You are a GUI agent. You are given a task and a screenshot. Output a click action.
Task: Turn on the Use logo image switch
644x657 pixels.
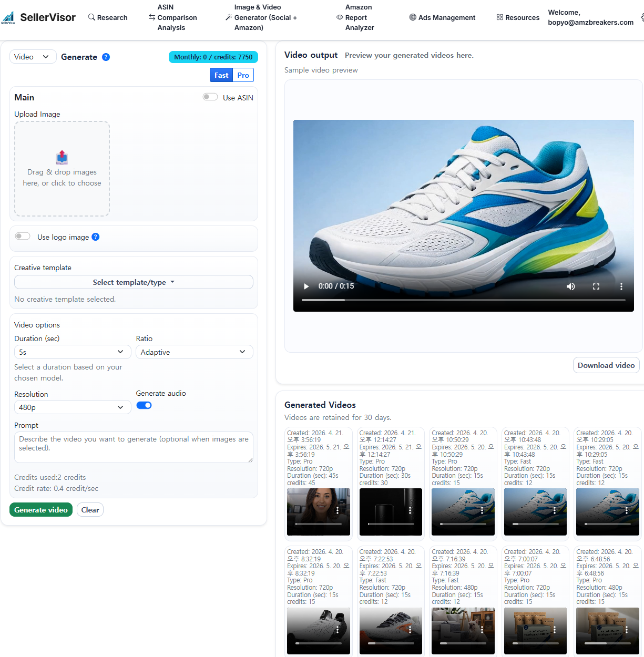23,237
